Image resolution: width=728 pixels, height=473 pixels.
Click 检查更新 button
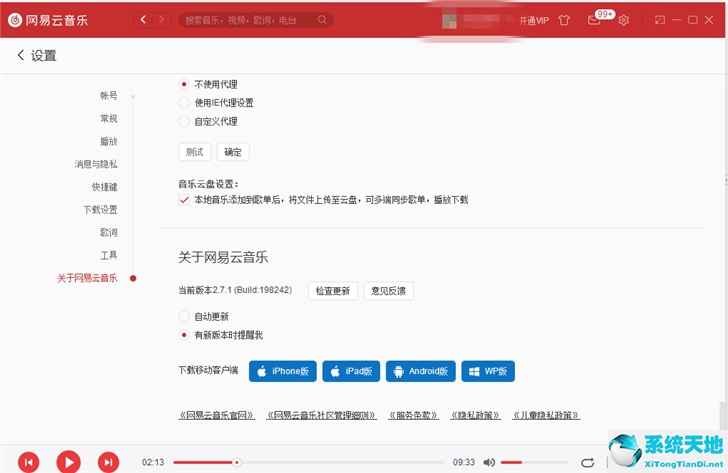coord(333,291)
